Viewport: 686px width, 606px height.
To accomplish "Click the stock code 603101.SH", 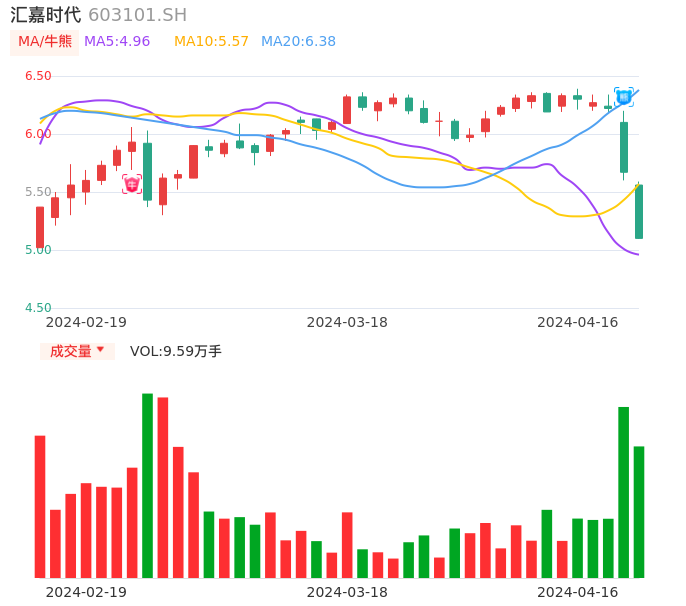I will tap(137, 15).
